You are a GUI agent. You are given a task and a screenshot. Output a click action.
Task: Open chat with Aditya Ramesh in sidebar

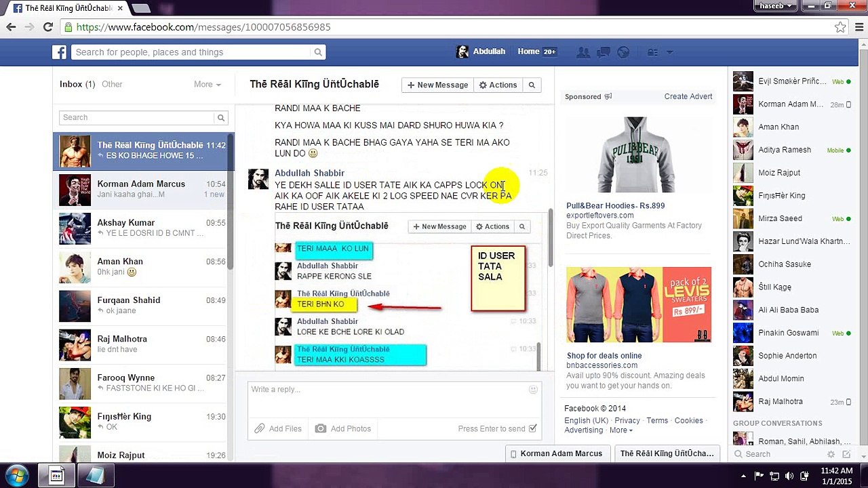click(x=792, y=150)
